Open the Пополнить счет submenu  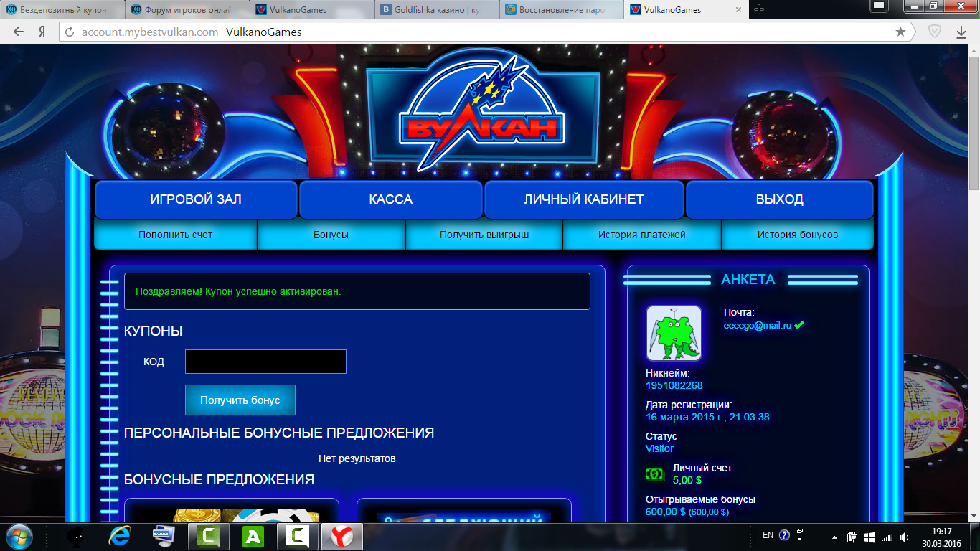[x=176, y=235]
